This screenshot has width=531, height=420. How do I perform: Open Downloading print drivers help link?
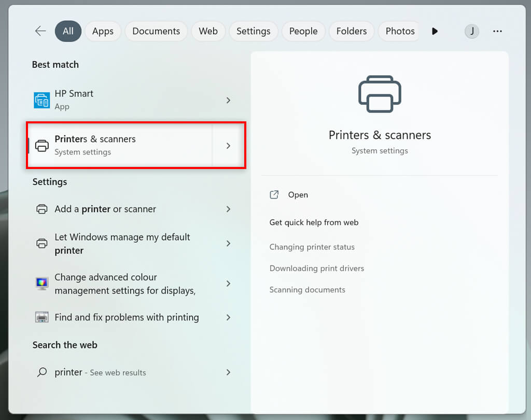point(317,268)
